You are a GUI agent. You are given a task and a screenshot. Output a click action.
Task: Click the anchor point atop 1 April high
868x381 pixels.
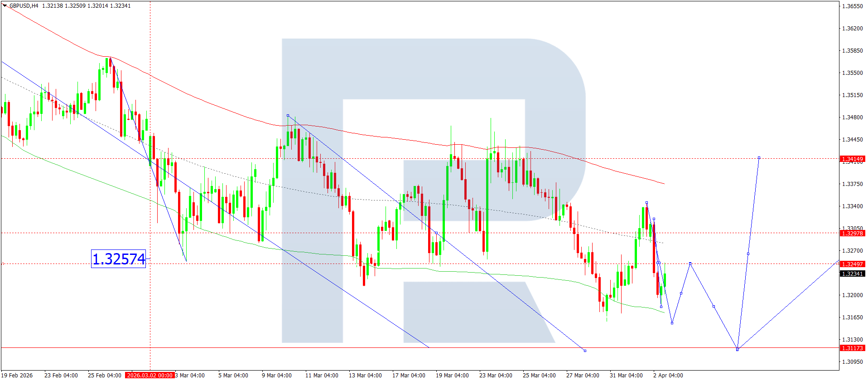(646, 202)
